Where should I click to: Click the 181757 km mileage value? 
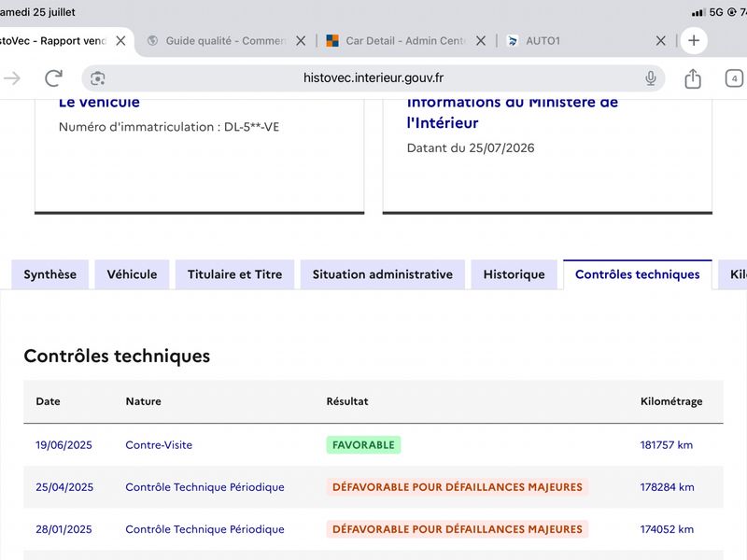(x=667, y=445)
